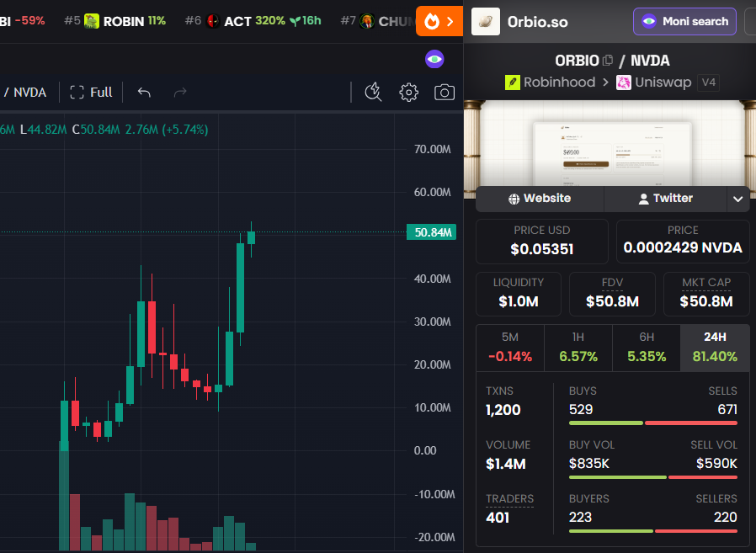Click the ROBIN token frog icon

(x=92, y=21)
